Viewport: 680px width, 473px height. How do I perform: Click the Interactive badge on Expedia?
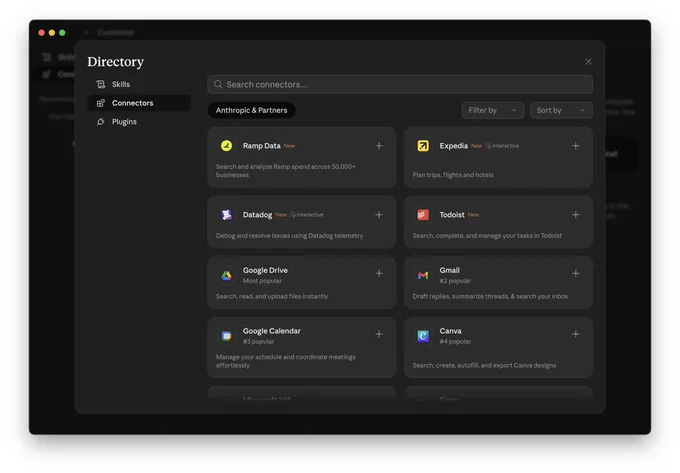point(502,146)
